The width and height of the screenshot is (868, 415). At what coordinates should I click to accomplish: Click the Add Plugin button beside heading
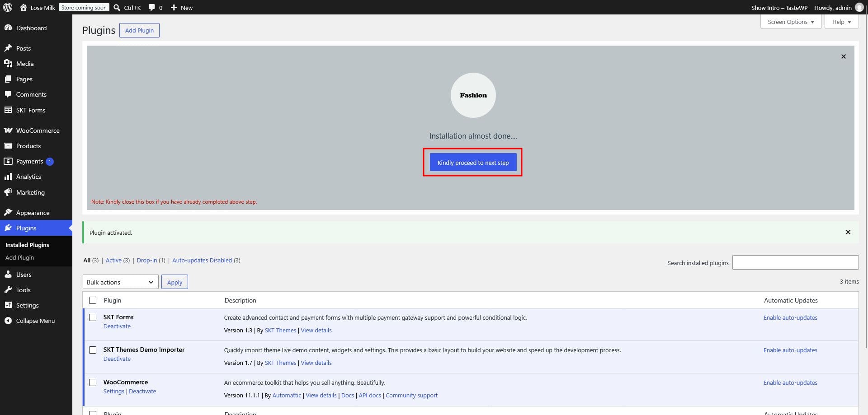click(139, 30)
